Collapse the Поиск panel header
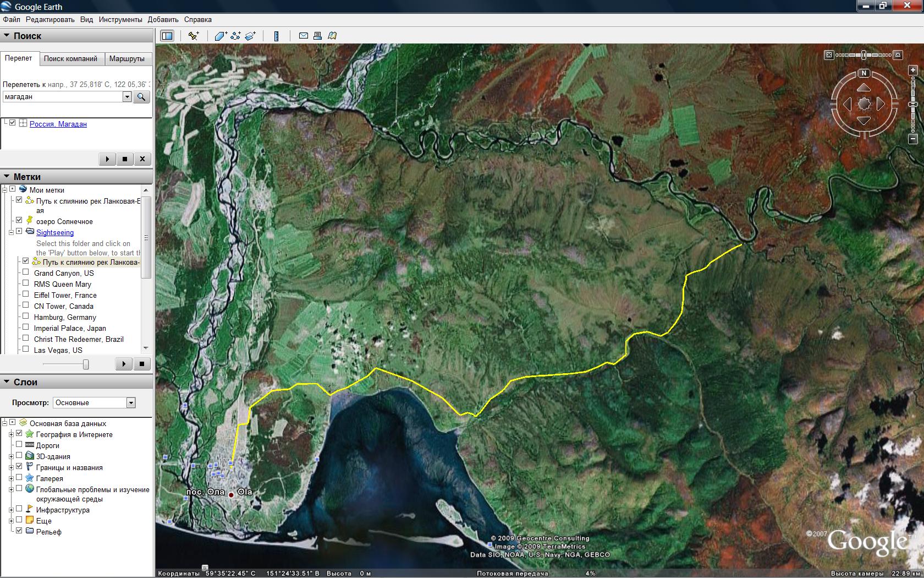 tap(7, 36)
